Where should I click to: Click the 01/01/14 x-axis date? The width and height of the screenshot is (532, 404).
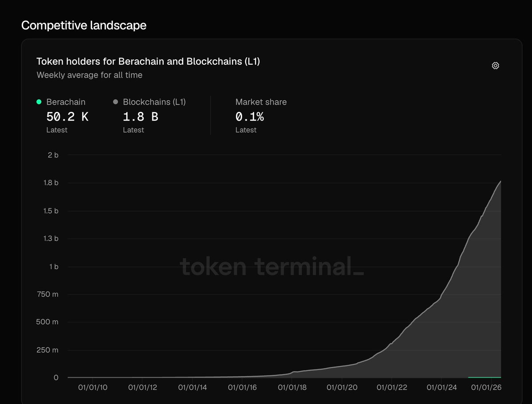click(x=192, y=388)
